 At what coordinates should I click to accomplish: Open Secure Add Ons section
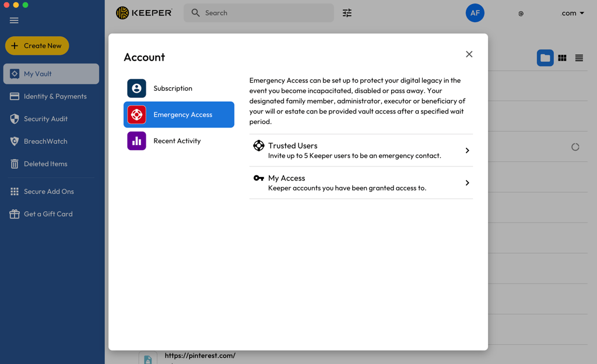point(51,192)
